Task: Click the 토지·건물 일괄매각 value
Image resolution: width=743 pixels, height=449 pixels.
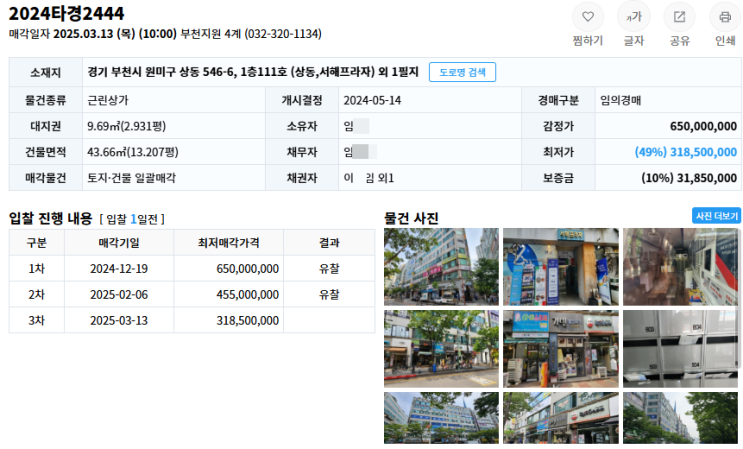Action: point(131,178)
